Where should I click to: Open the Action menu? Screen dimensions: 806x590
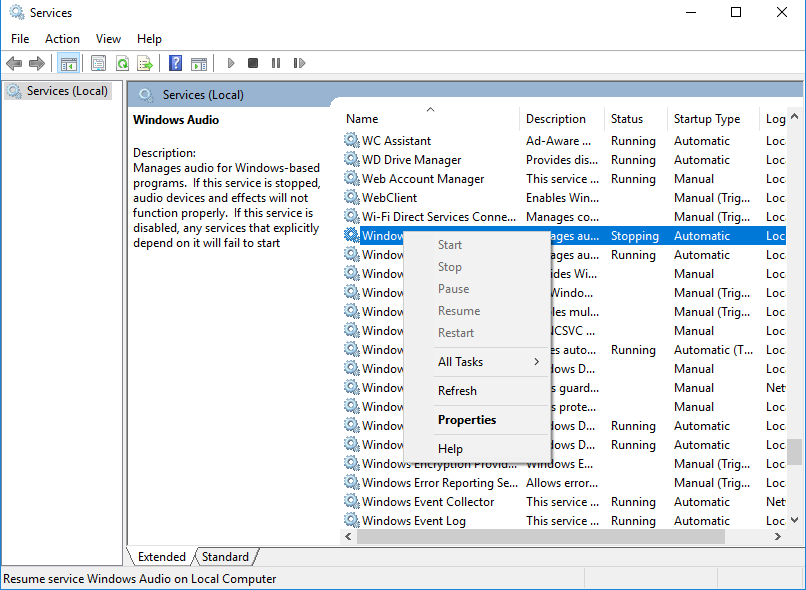pyautogui.click(x=62, y=39)
